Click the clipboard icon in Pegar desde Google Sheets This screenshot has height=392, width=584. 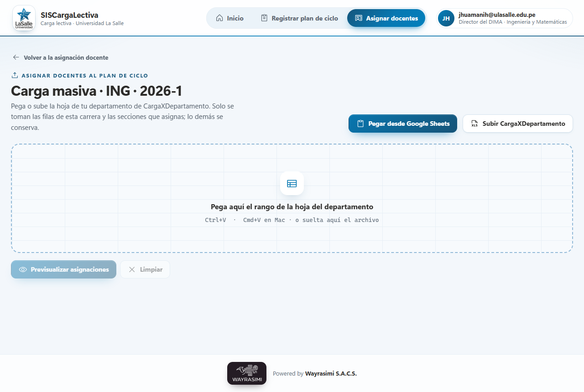(360, 124)
